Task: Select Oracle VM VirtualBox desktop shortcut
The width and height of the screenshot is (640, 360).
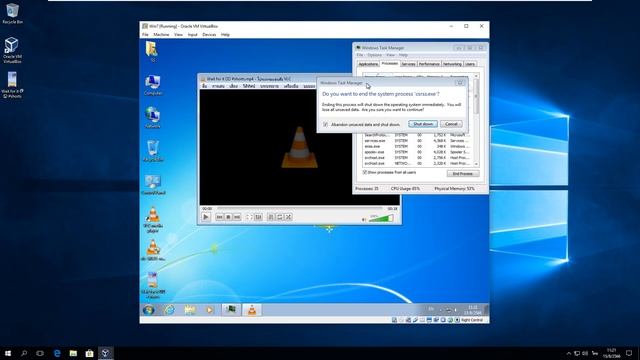Action: tap(12, 50)
